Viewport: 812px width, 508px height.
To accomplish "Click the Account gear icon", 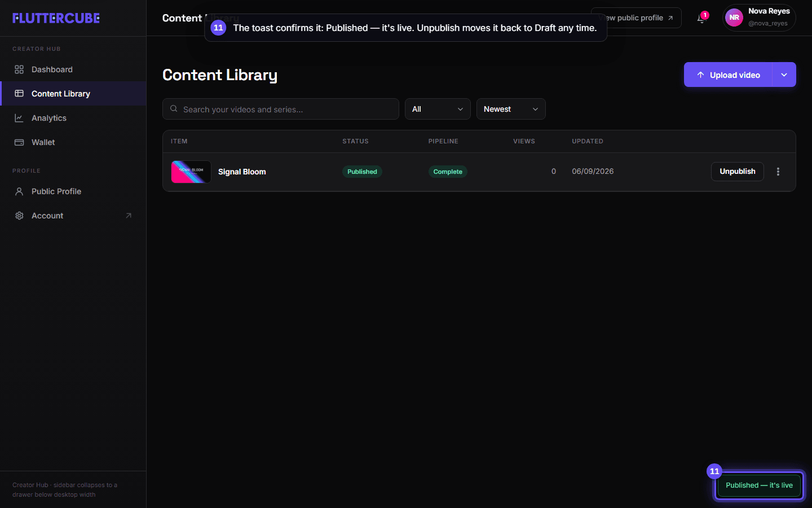I will coord(19,216).
